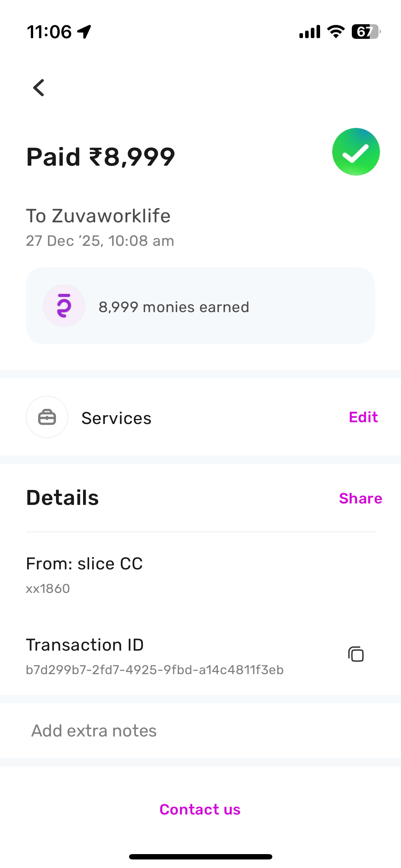Viewport: 401px width, 868px height.
Task: Tap the back arrow icon
Action: (x=39, y=88)
